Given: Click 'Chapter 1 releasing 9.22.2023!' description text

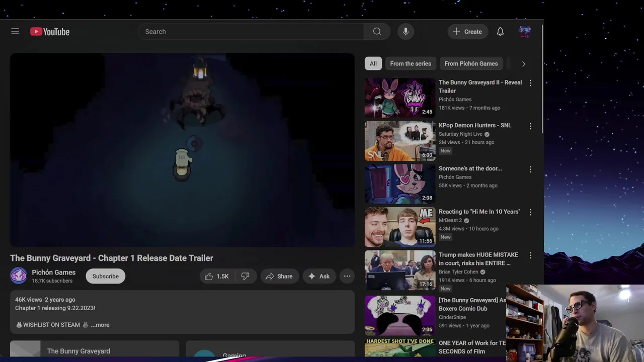Looking at the screenshot, I should [x=55, y=308].
